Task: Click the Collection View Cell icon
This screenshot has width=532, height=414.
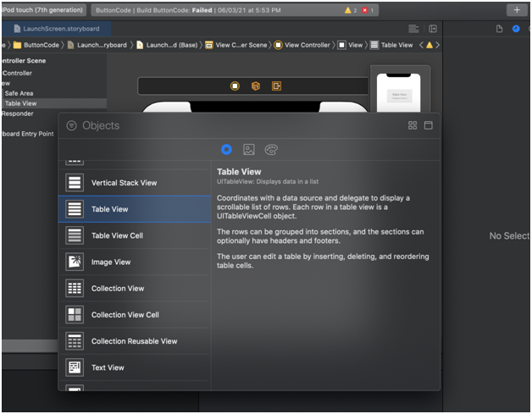Action: click(75, 315)
